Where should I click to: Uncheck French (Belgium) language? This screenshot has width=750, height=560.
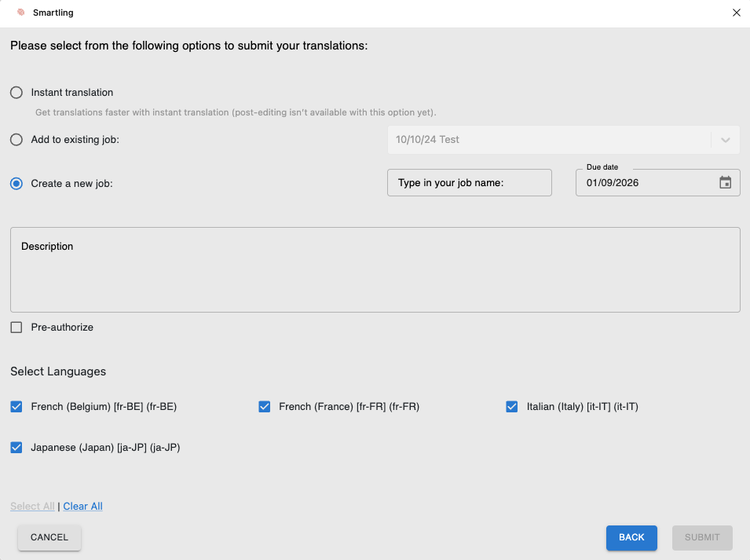tap(16, 407)
